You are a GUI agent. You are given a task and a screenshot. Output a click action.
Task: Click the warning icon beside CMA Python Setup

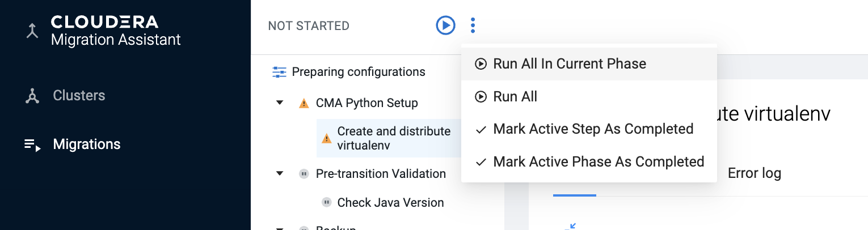(x=304, y=104)
